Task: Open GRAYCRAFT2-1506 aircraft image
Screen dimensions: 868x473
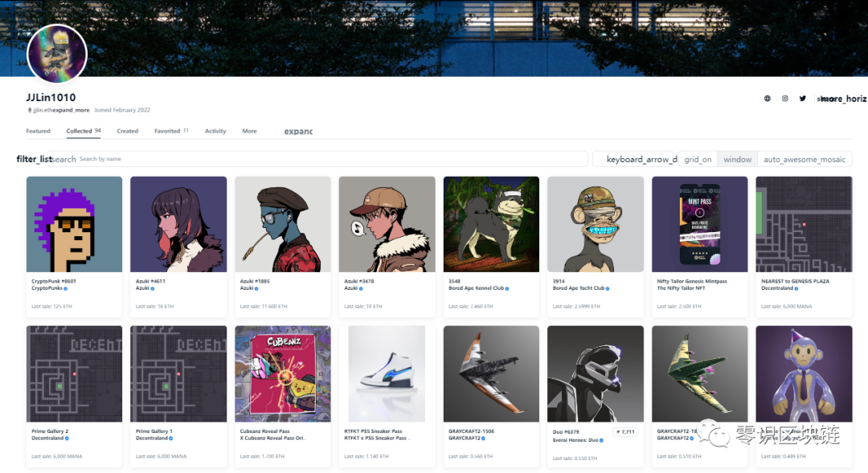Action: tap(491, 374)
